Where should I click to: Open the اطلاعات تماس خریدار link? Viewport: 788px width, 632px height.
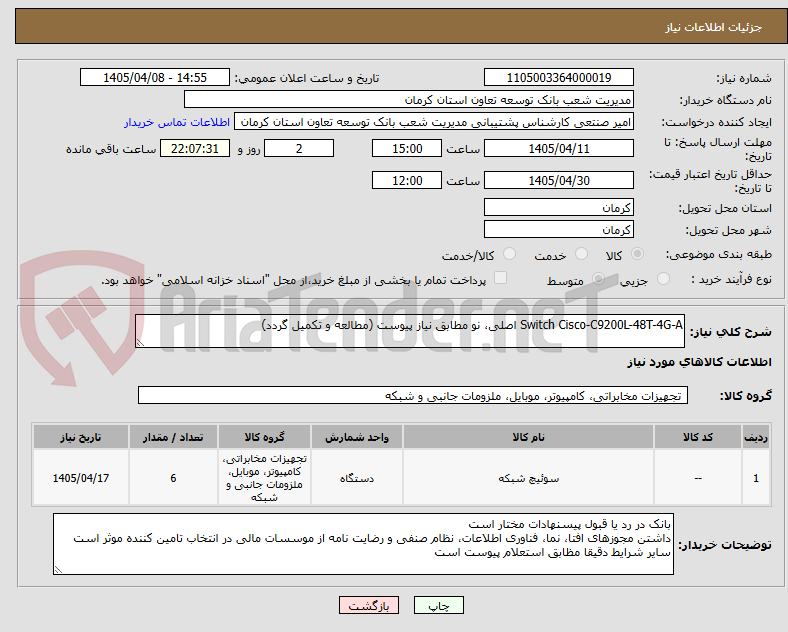coord(177,122)
